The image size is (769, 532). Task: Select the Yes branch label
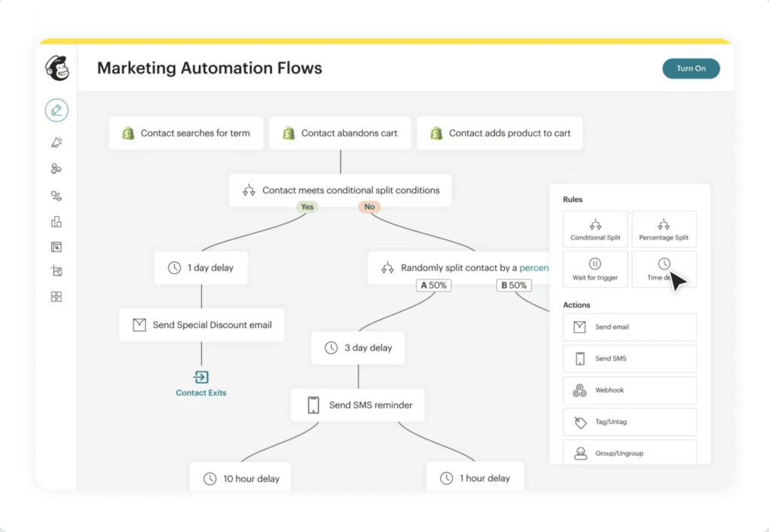307,207
